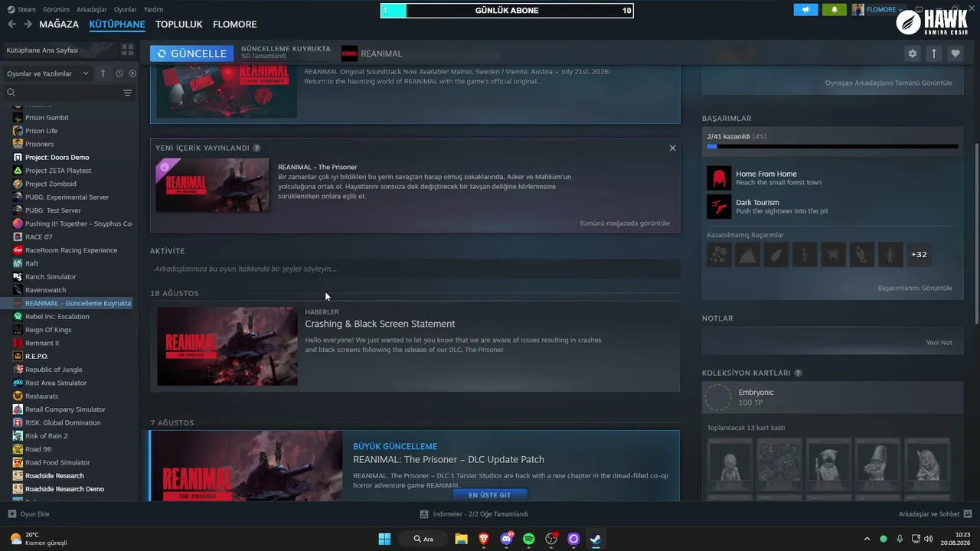The width and height of the screenshot is (980, 551).
Task: Switch to the MAĞAZA tab
Action: click(x=59, y=24)
